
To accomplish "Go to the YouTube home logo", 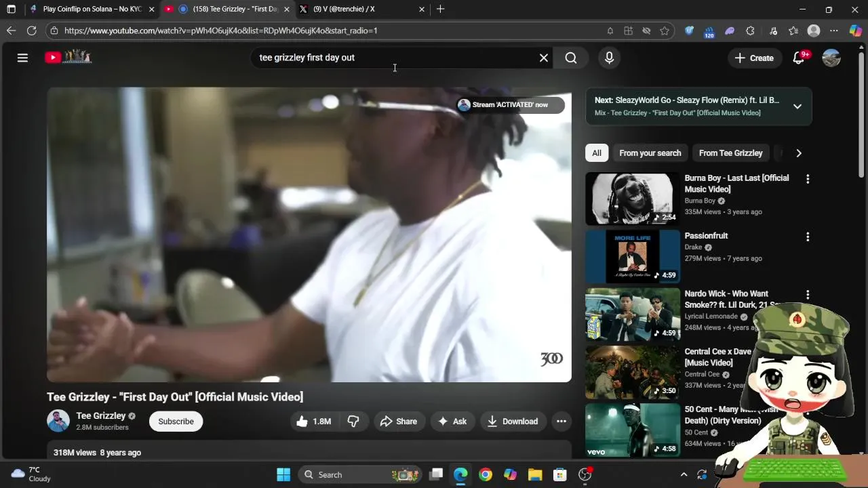I will coord(68,58).
